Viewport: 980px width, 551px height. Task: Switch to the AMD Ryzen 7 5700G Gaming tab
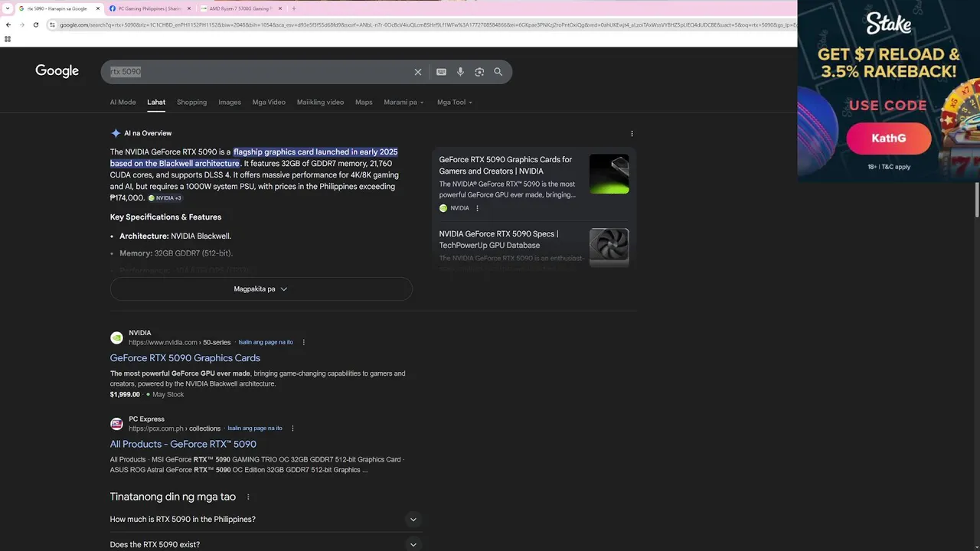(241, 8)
